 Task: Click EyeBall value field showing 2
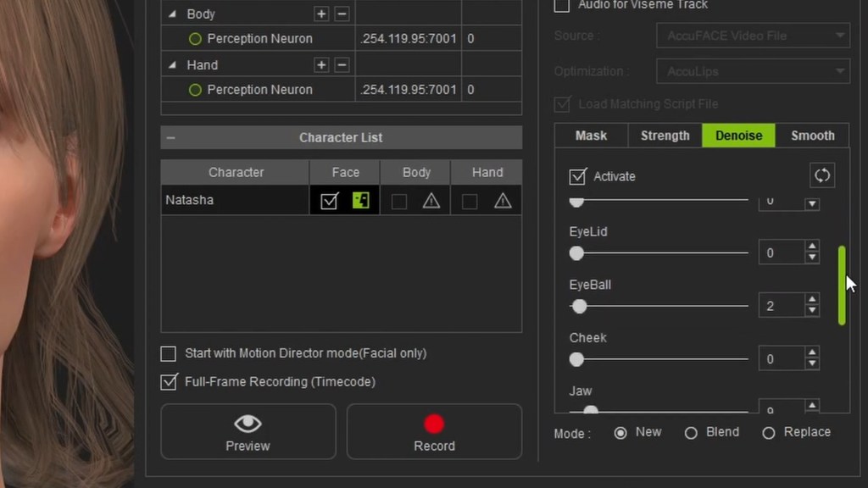pos(782,306)
